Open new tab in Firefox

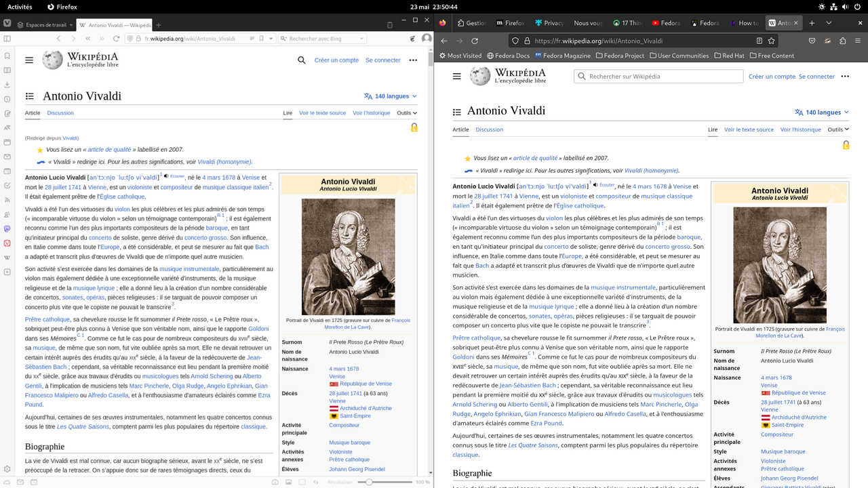[811, 22]
